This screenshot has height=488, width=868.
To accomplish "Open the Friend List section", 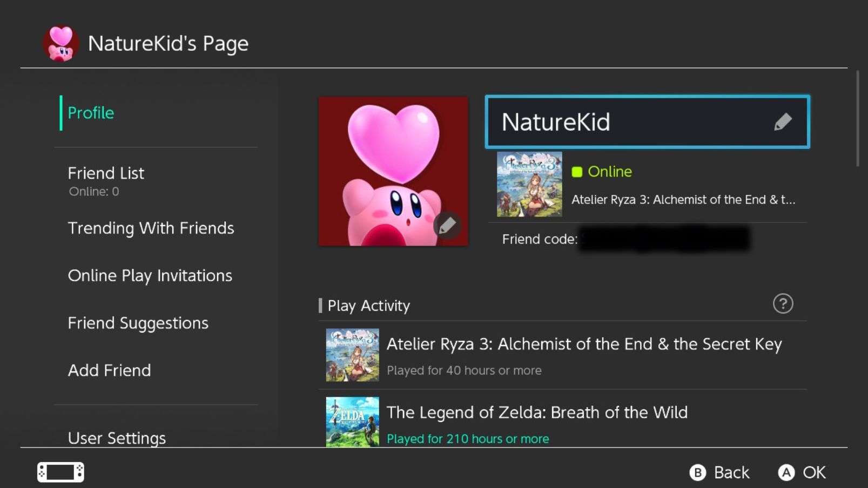I will (x=106, y=173).
